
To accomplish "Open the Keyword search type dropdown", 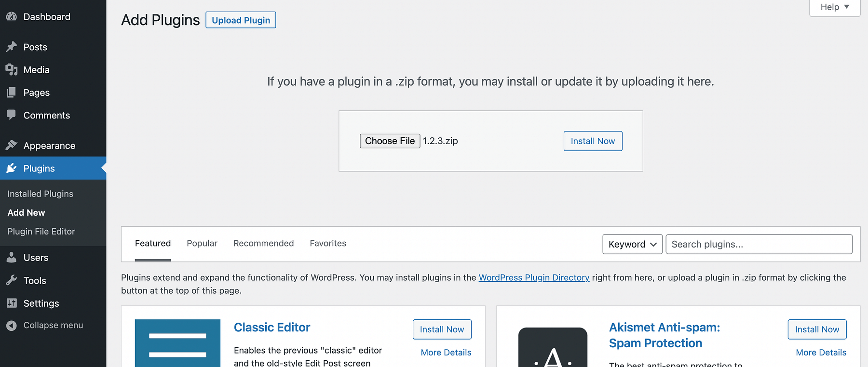I will (x=632, y=244).
